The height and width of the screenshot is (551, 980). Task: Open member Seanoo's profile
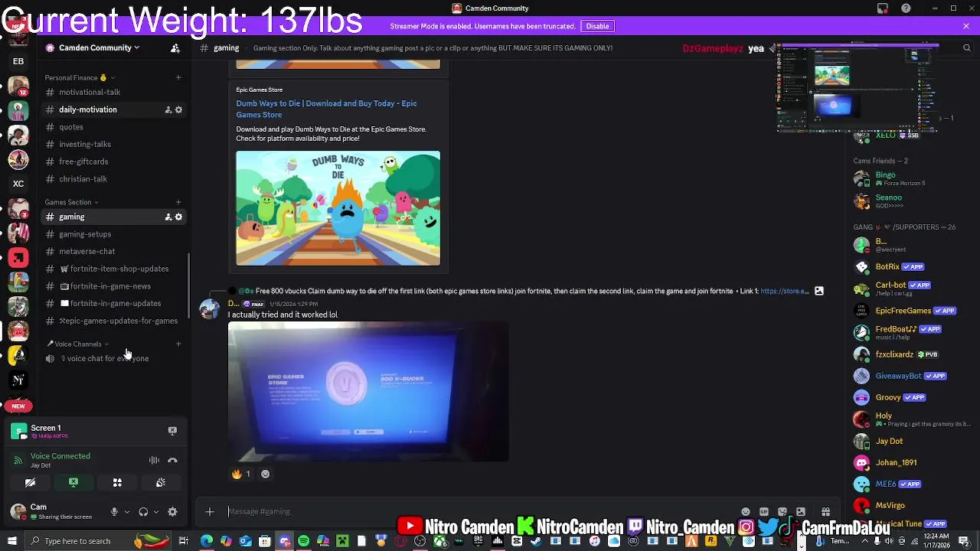(x=911, y=201)
